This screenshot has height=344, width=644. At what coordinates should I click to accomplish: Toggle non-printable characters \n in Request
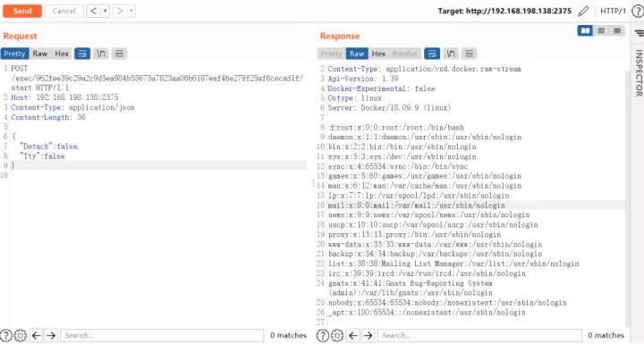tap(101, 54)
